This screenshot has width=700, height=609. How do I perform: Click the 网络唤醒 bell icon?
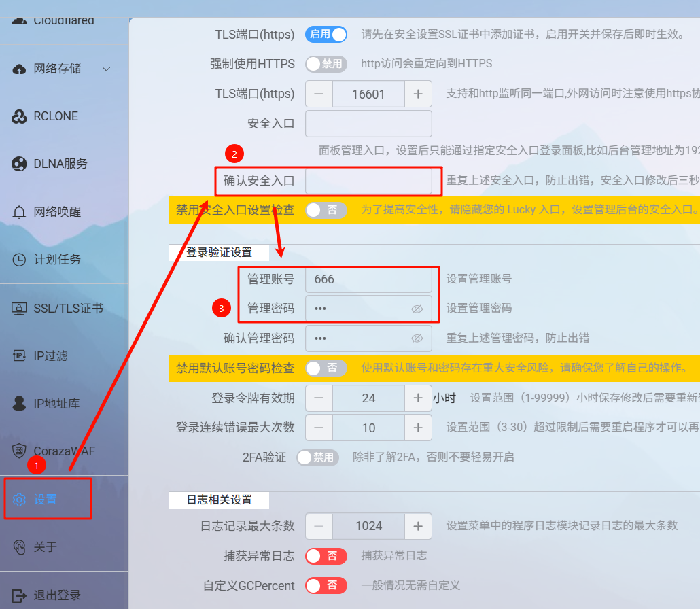[20, 212]
